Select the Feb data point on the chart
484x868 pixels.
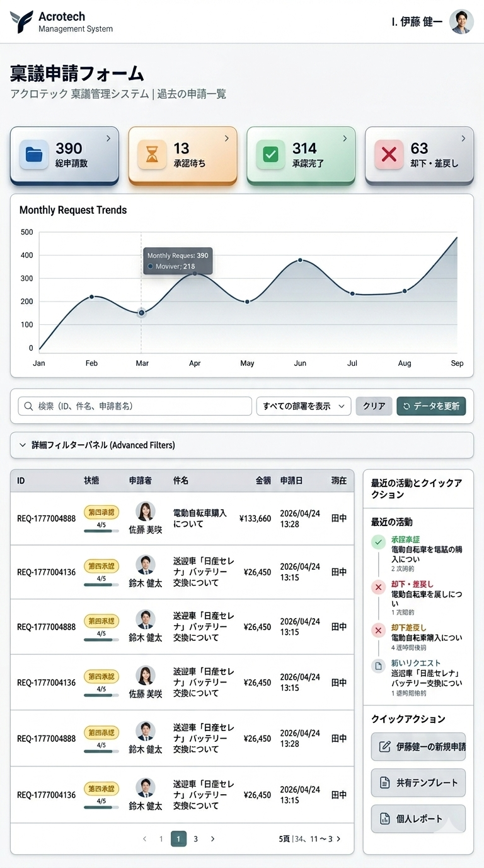pyautogui.click(x=91, y=296)
